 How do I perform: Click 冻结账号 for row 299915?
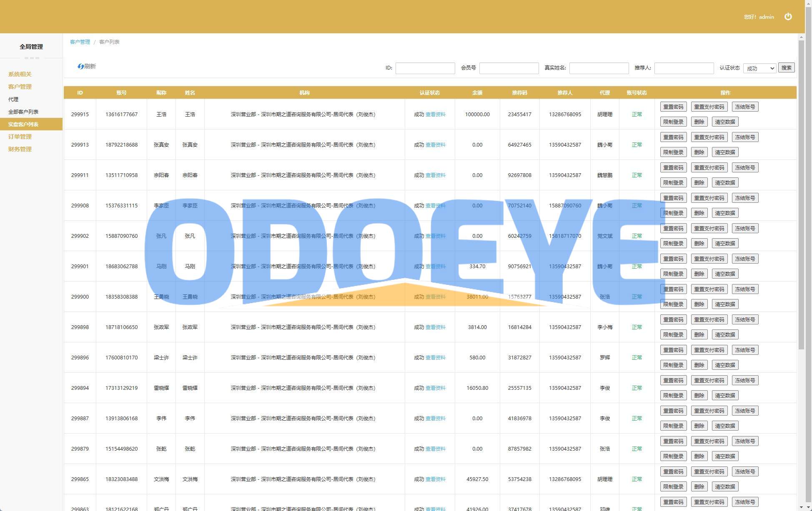click(x=745, y=107)
